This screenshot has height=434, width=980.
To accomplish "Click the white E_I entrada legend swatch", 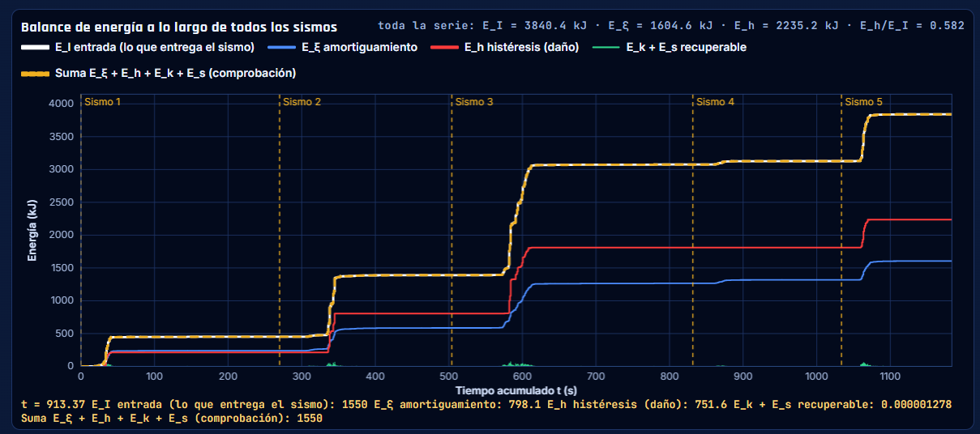I will (x=36, y=47).
